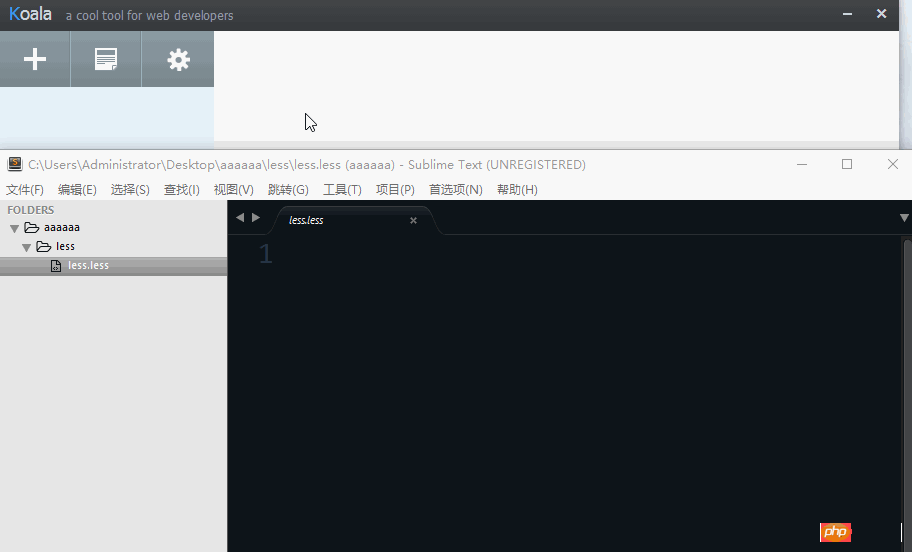
Task: Close the less.less tab
Action: pos(413,220)
